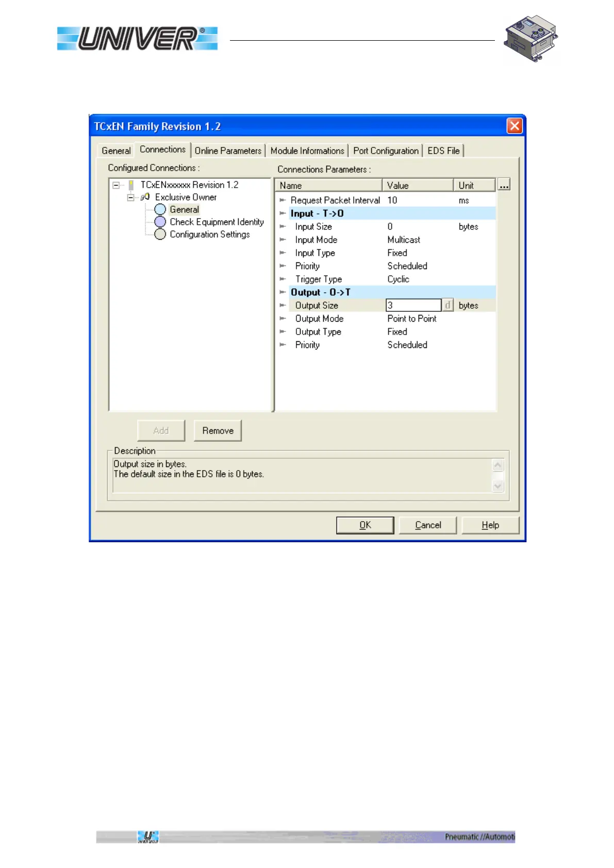Click the arrow marker beside Request Packet Interval
The width and height of the screenshot is (614, 868).
click(283, 200)
